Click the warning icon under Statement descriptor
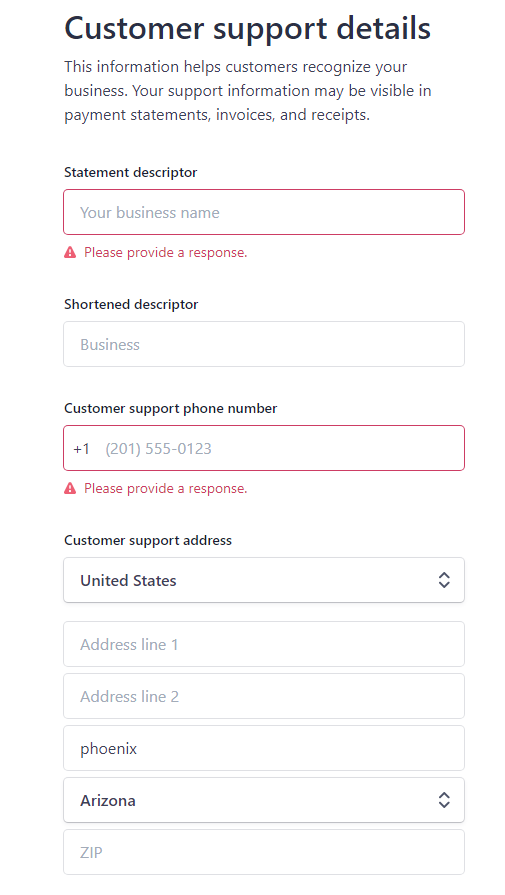Image resolution: width=505 pixels, height=895 pixels. point(70,252)
